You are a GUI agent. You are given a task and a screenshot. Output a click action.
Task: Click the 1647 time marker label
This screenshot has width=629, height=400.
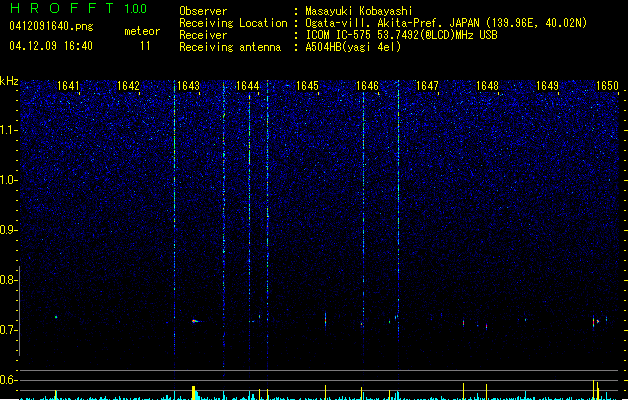427,86
